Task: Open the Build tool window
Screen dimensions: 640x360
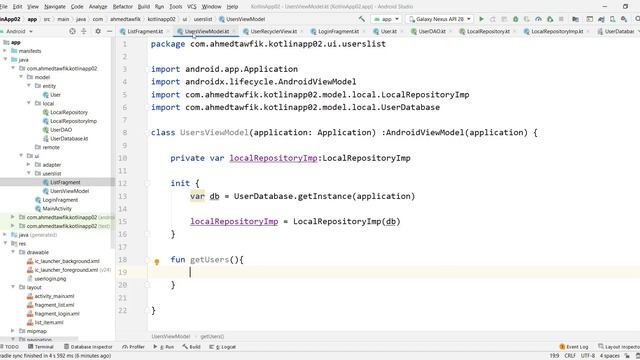Action: point(191,347)
